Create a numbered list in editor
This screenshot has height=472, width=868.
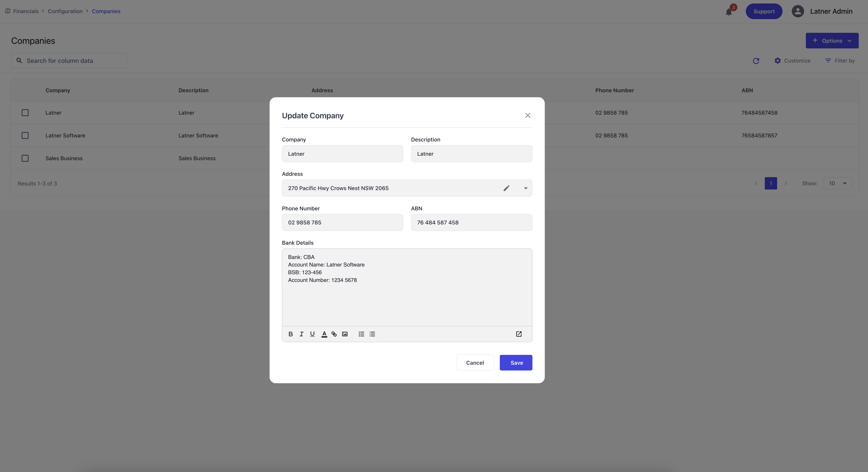361,334
